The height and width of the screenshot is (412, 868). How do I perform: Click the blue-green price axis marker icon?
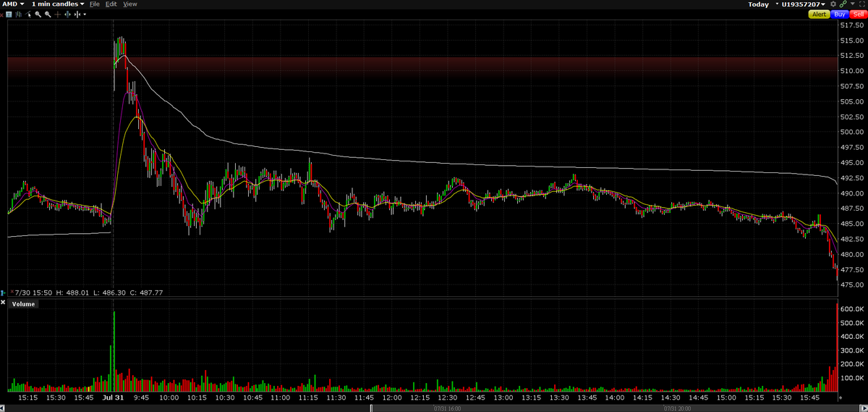[3, 293]
